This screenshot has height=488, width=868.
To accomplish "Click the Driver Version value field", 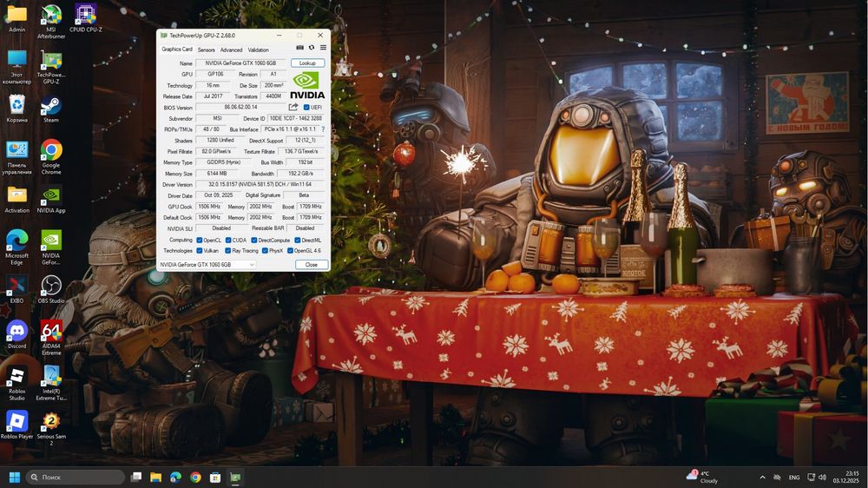I will pos(260,184).
